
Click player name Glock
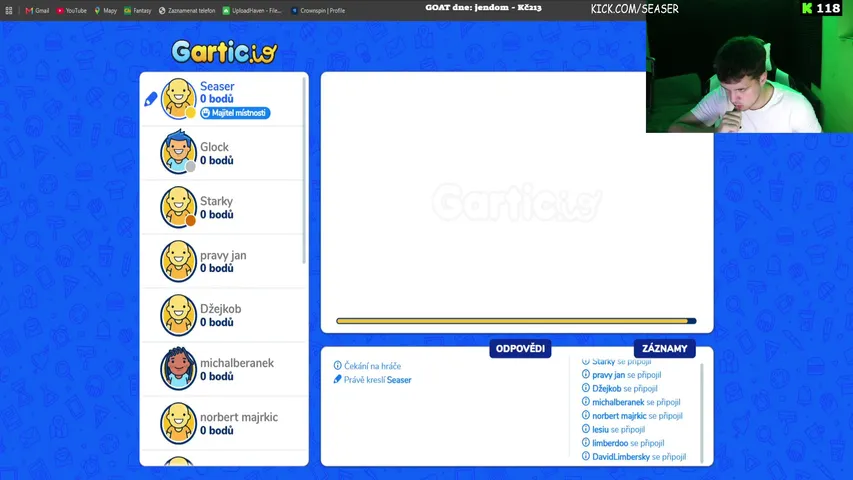[x=214, y=147]
